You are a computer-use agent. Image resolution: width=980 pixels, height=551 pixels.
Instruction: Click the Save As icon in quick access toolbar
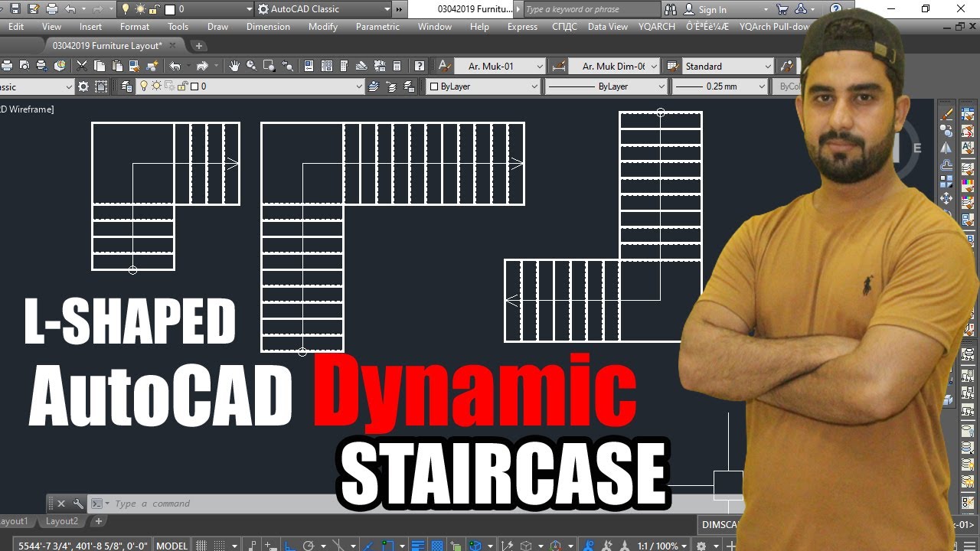tap(34, 9)
